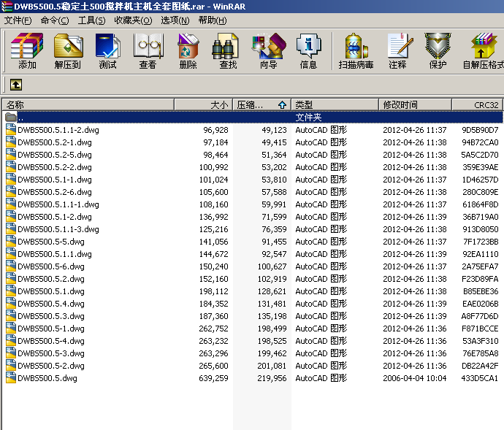
Task: Click the icon of DWBS500.5-5.dwg
Action: [11, 242]
